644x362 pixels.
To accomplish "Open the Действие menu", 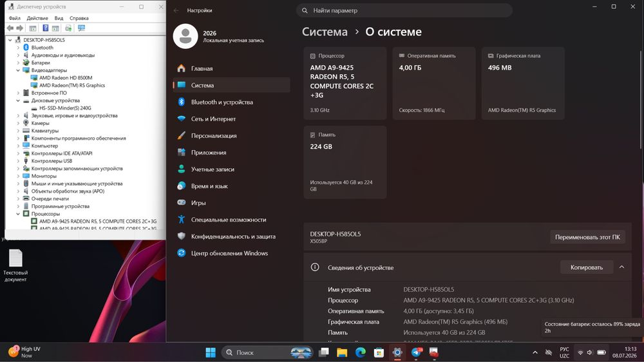I will click(x=37, y=18).
